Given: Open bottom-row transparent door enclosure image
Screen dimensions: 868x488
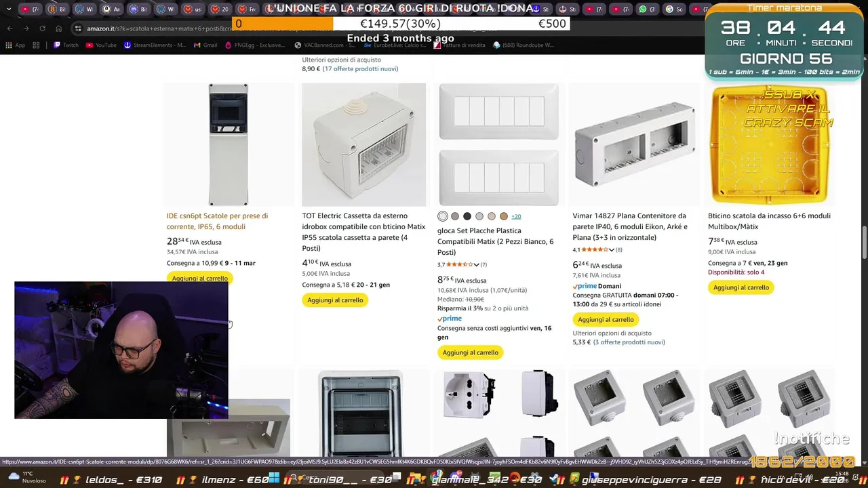Looking at the screenshot, I should click(x=360, y=412).
